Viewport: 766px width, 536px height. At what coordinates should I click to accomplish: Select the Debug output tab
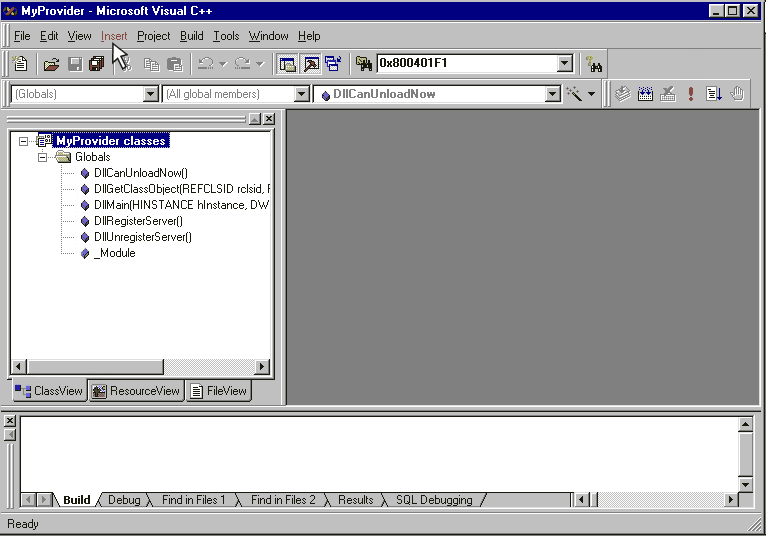(124, 500)
